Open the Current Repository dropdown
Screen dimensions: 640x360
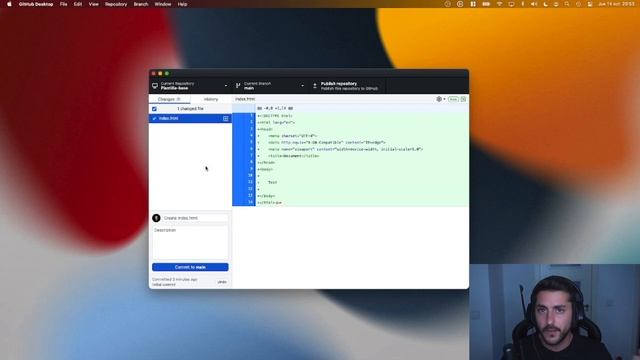click(x=190, y=86)
